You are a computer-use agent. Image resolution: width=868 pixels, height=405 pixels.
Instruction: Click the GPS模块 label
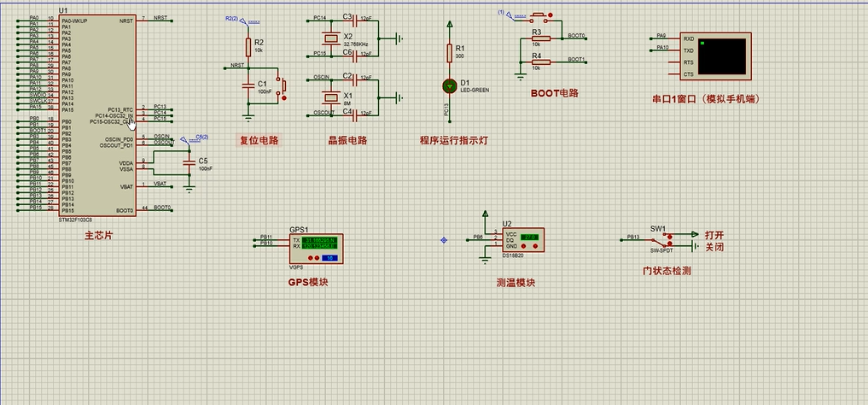point(308,281)
